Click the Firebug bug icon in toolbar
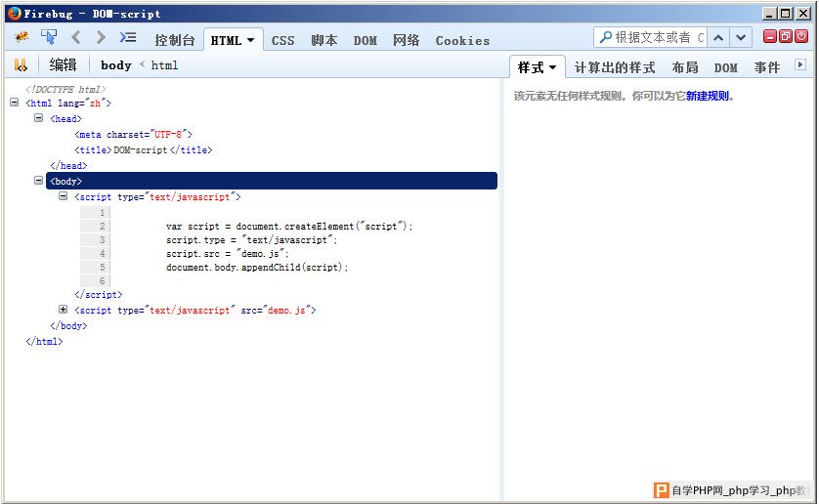Viewport: 819px width, 504px height. point(22,37)
